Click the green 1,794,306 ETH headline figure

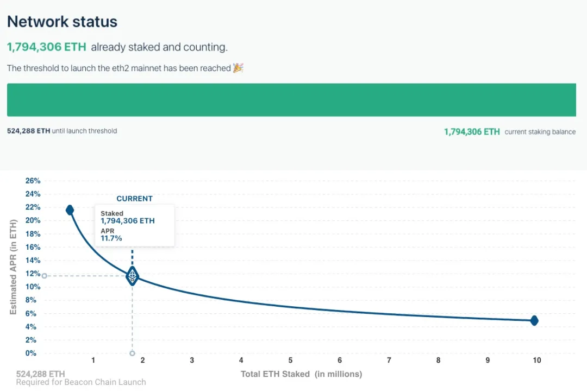pyautogui.click(x=47, y=47)
